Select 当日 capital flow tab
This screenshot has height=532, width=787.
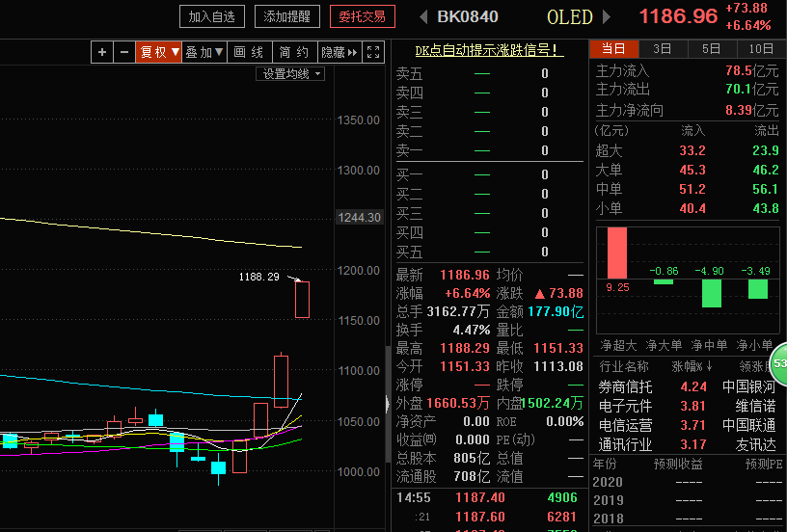coord(613,48)
